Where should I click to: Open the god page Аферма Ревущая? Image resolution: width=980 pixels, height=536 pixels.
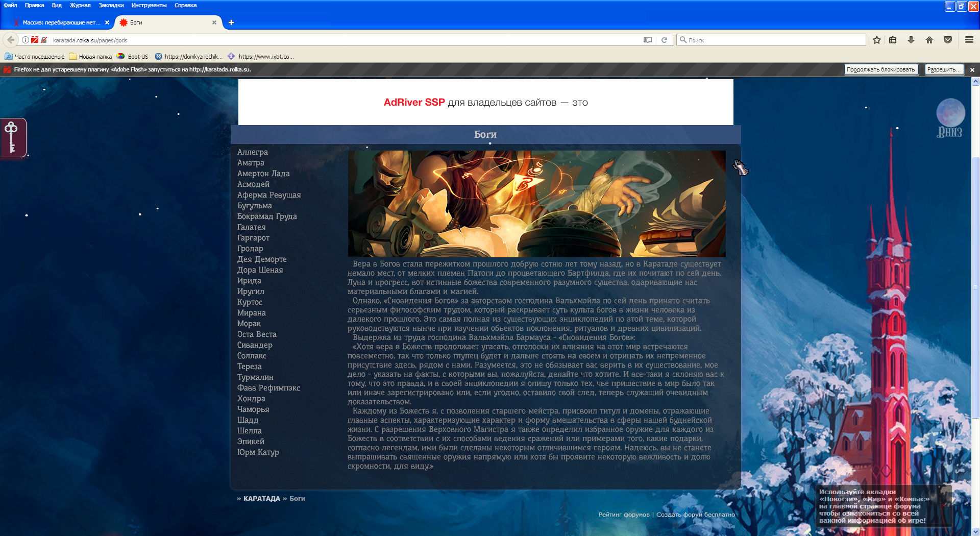pyautogui.click(x=269, y=195)
